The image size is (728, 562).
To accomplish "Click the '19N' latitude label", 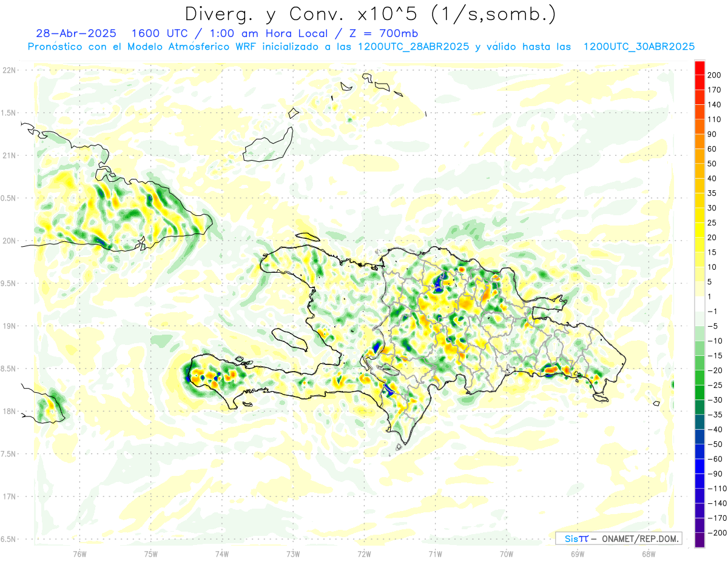I will (9, 326).
